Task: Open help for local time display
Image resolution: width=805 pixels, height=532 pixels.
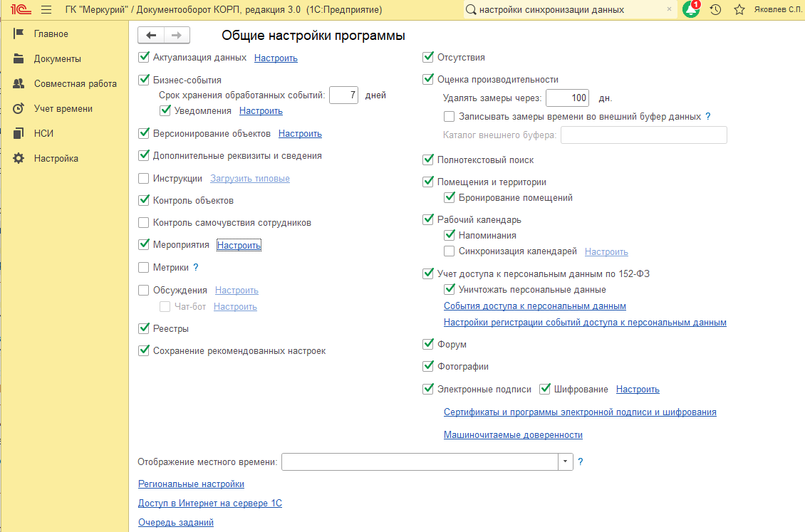Action: point(580,461)
